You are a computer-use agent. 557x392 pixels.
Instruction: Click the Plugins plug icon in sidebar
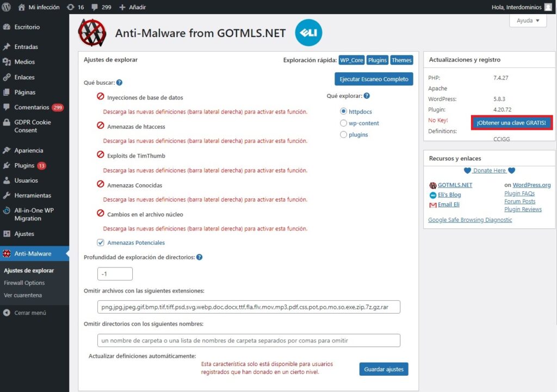click(7, 165)
